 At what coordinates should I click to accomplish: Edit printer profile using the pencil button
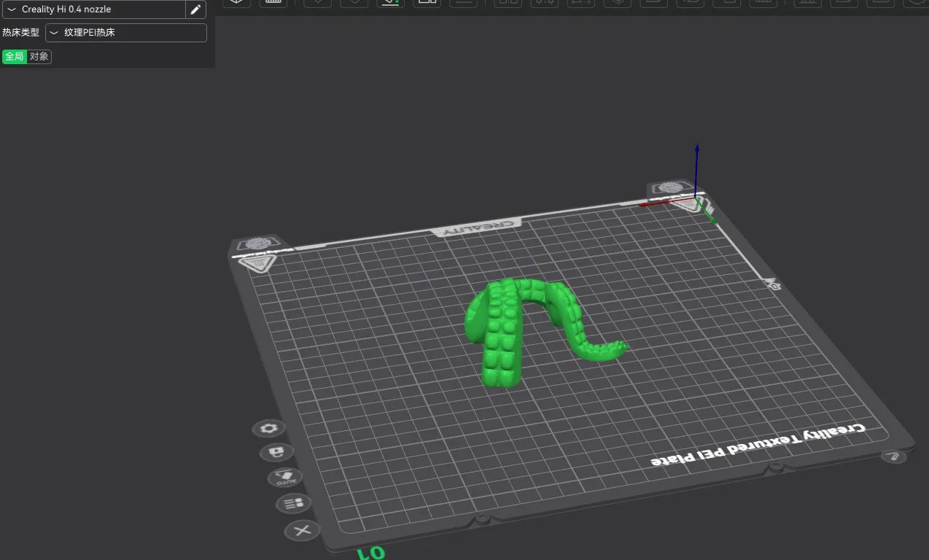[x=195, y=9]
